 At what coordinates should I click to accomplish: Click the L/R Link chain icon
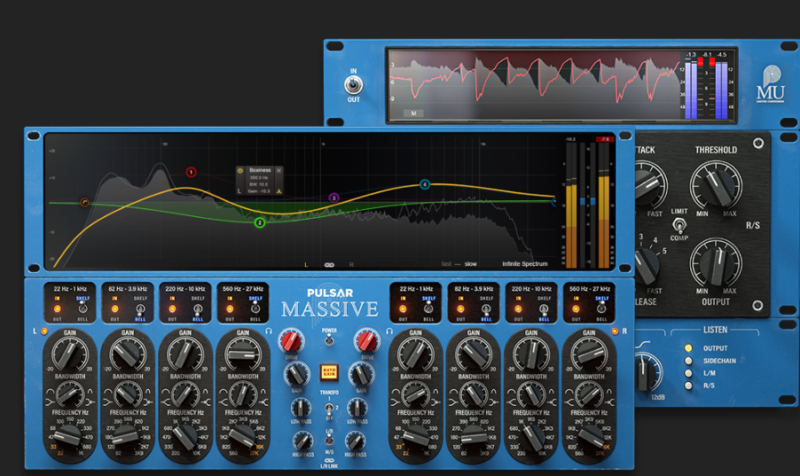click(x=329, y=460)
